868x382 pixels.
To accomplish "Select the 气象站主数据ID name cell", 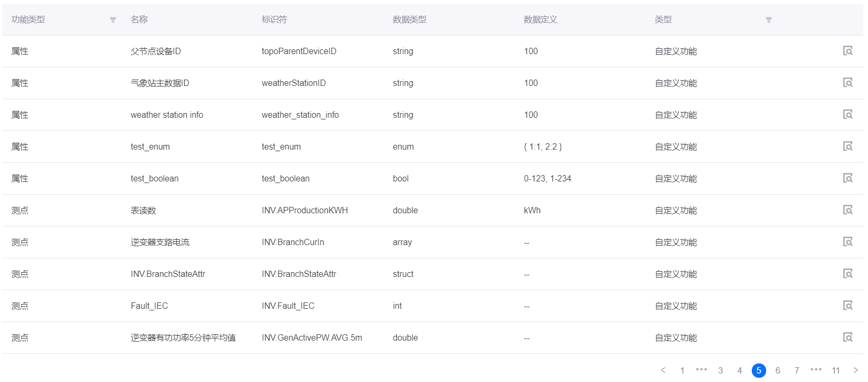I will pyautogui.click(x=160, y=83).
